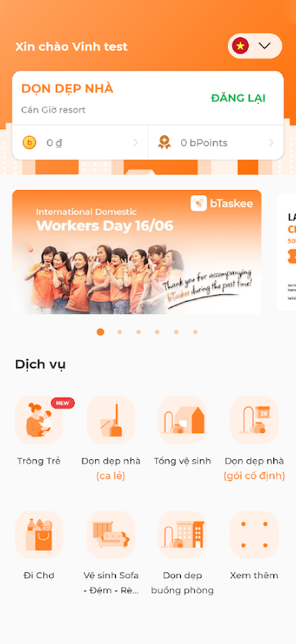Open the Trông Trẻ babysitting service icon
Image resolution: width=296 pixels, height=644 pixels.
pos(39,420)
